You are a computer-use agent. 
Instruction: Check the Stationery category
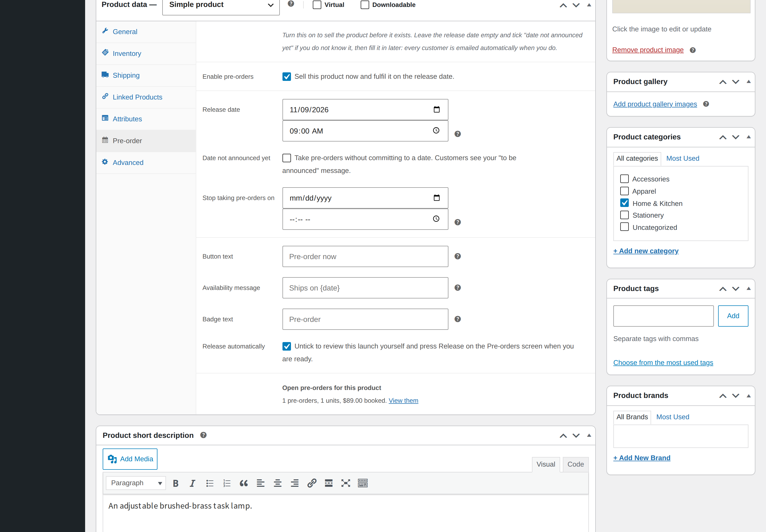point(624,215)
